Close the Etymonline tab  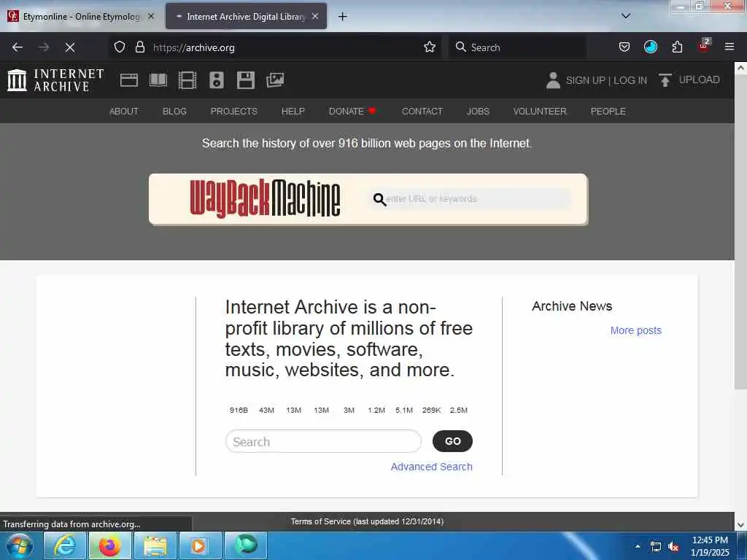[151, 16]
